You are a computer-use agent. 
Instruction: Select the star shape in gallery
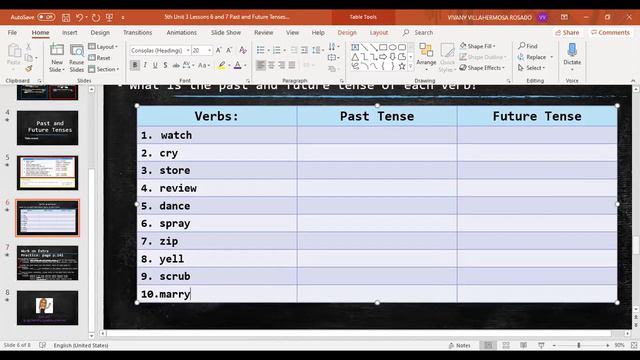pyautogui.click(x=402, y=67)
